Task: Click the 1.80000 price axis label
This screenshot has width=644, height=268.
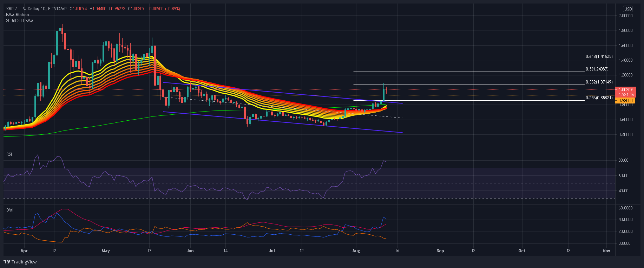Action: tap(625, 31)
